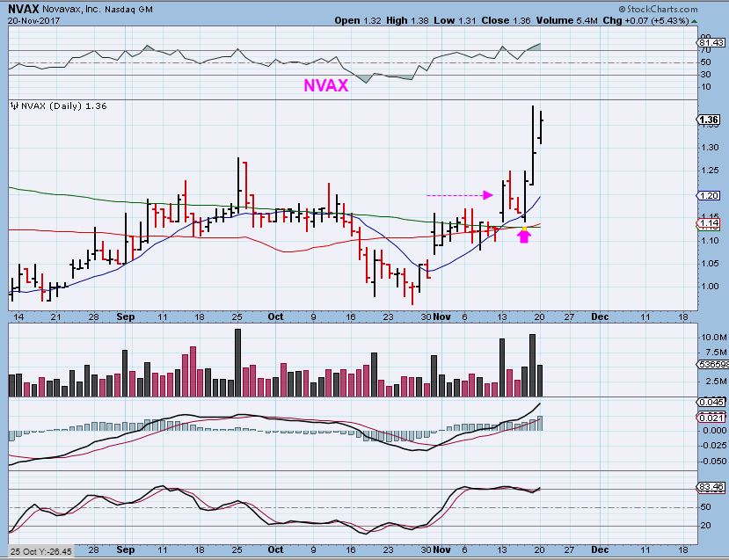Click the Volume 5.4M value
The height and width of the screenshot is (560, 729).
coord(566,20)
